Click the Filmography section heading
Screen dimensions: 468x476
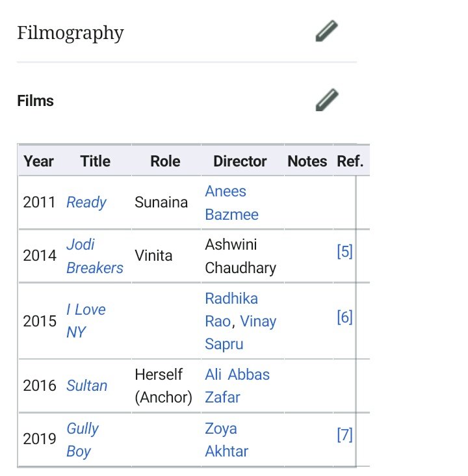point(70,33)
